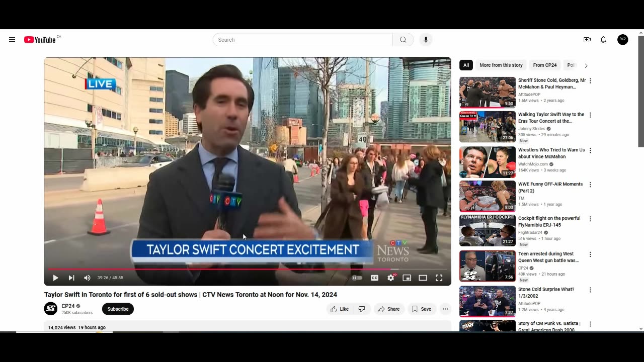Select the All filter chip

[466, 65]
